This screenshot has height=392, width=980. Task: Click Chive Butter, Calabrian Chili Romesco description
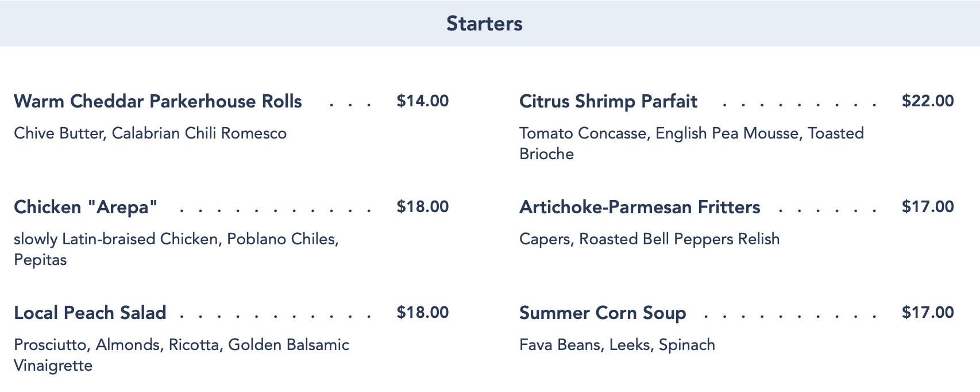[x=150, y=133]
